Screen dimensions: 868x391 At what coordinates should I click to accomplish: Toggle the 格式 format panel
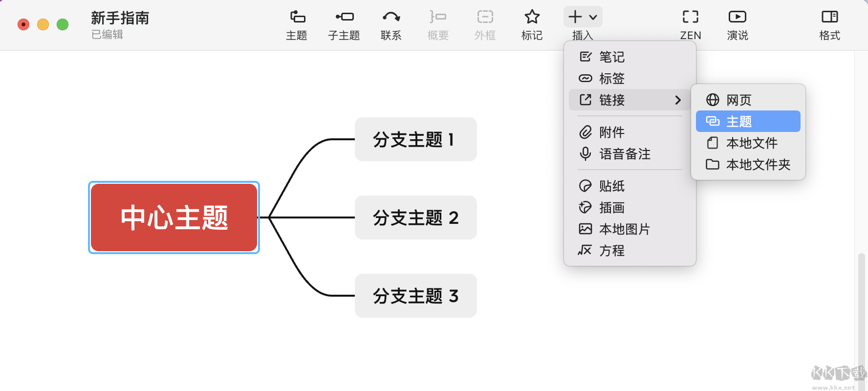pyautogui.click(x=829, y=17)
